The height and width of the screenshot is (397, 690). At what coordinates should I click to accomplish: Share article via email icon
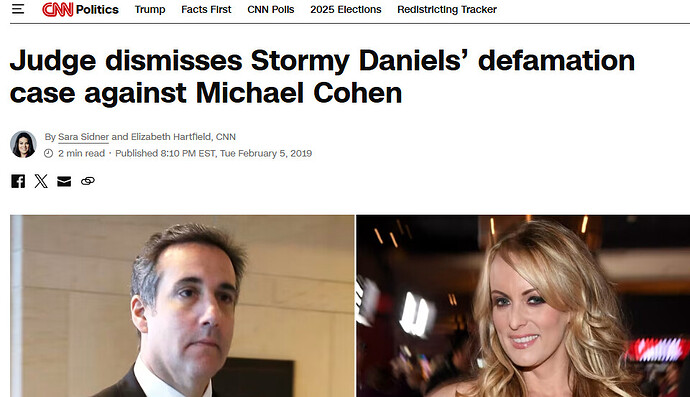[x=64, y=181]
